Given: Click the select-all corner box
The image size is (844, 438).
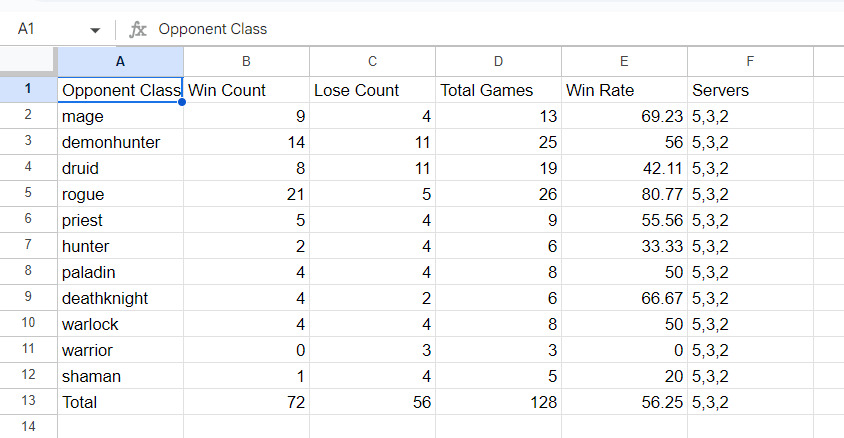Looking at the screenshot, I should [28, 62].
